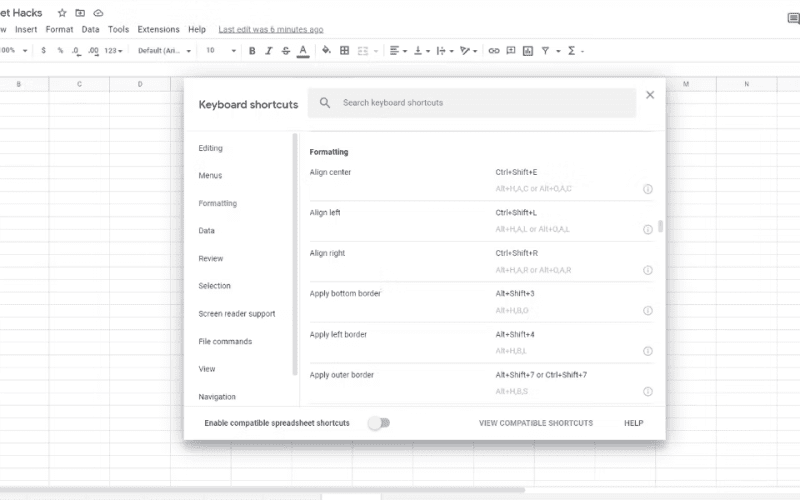Open text rotation dropdown
This screenshot has width=800, height=500.
tap(468, 51)
